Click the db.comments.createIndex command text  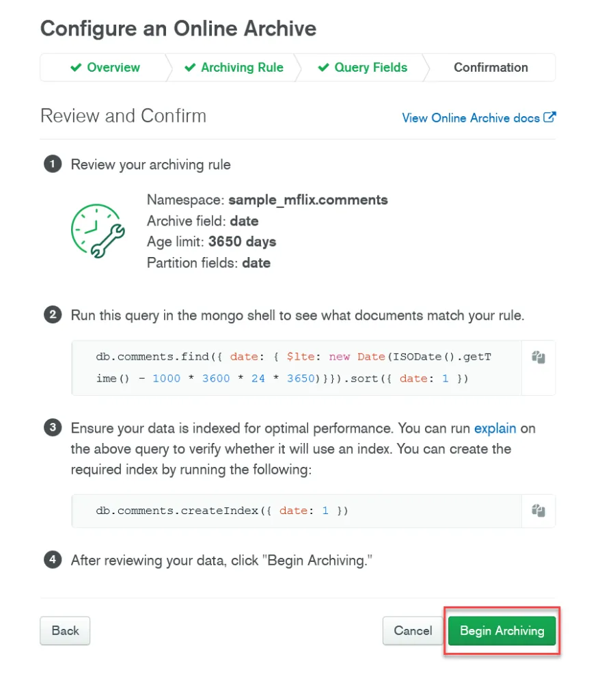click(x=222, y=511)
